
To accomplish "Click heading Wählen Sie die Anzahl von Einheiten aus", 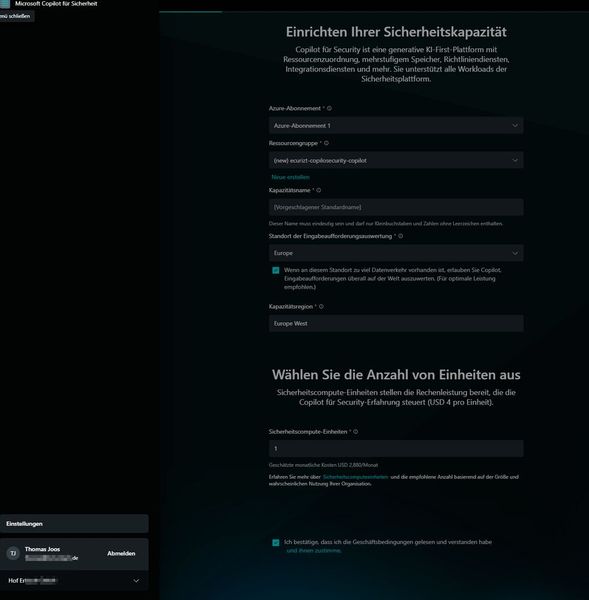I will 396,375.
